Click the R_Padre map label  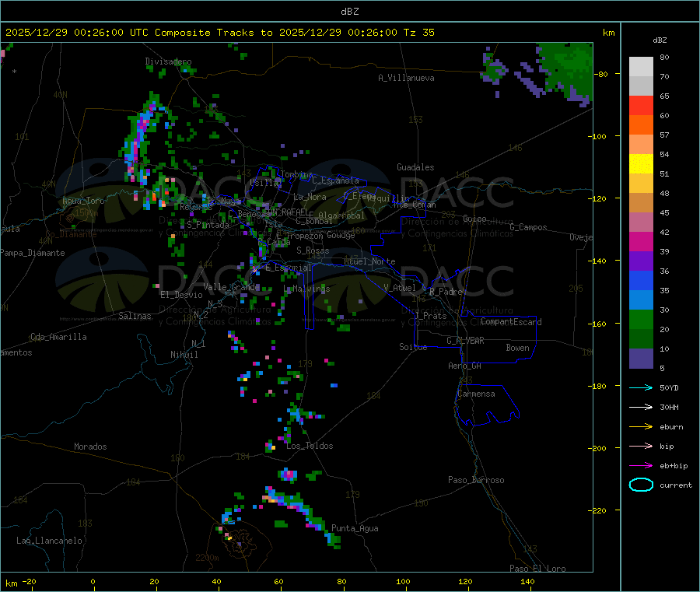click(x=446, y=292)
